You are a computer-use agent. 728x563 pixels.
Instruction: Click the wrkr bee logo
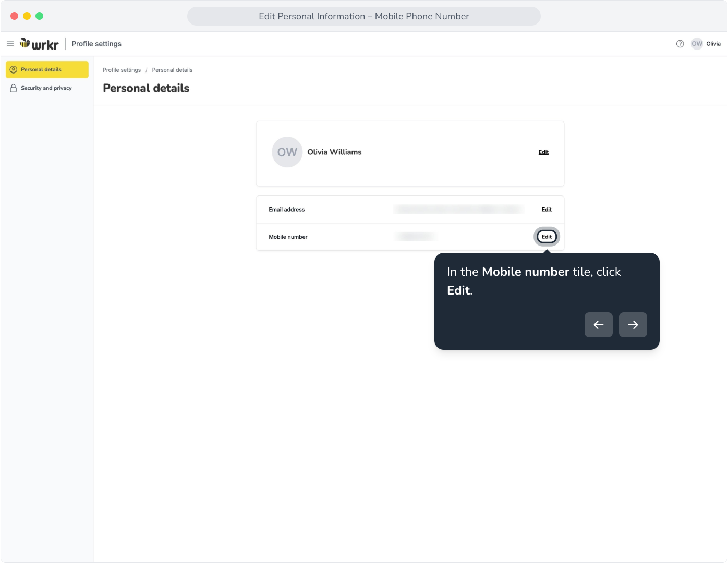pyautogui.click(x=39, y=44)
